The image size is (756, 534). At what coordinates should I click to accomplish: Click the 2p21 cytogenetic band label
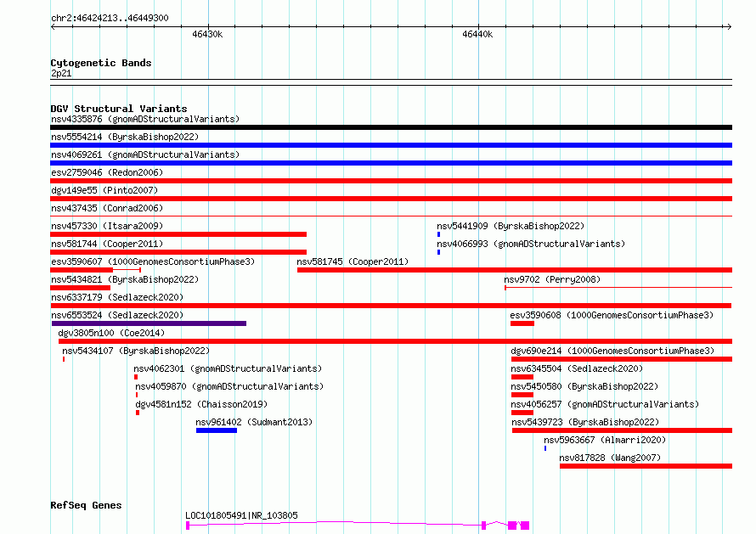click(61, 73)
